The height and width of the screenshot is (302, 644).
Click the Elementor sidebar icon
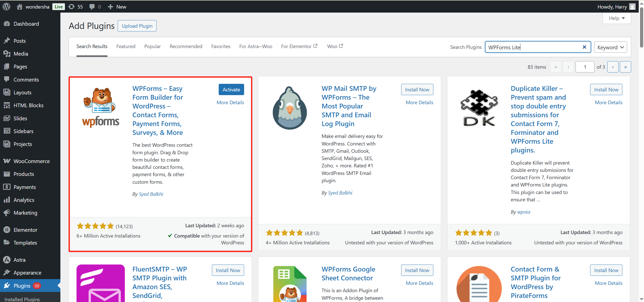click(x=7, y=230)
